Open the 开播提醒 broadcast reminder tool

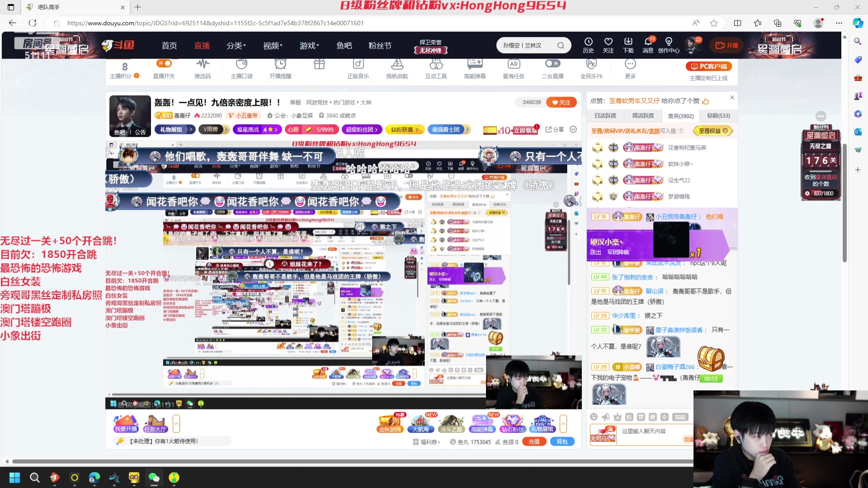click(x=281, y=65)
